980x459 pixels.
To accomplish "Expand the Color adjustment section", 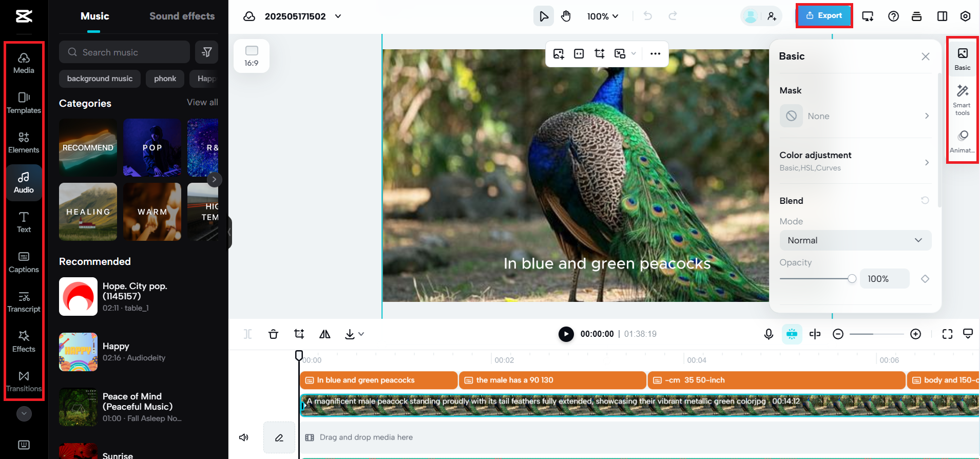I will (x=855, y=161).
